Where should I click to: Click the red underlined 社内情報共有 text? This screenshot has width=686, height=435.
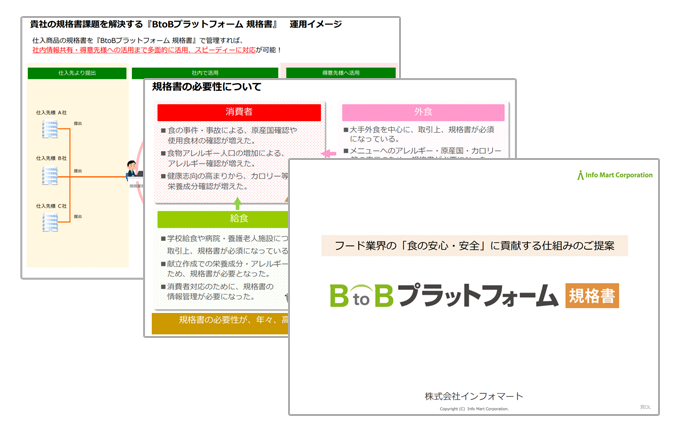tap(144, 50)
